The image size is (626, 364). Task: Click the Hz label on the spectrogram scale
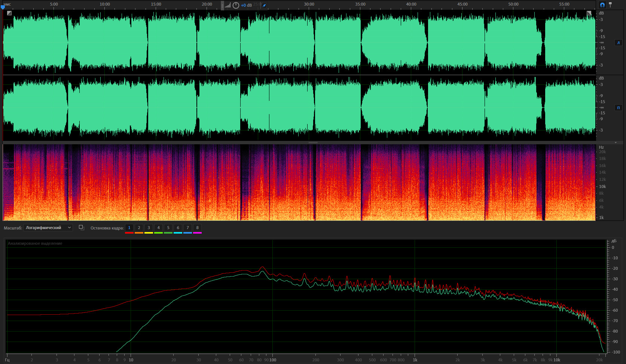coord(601,147)
